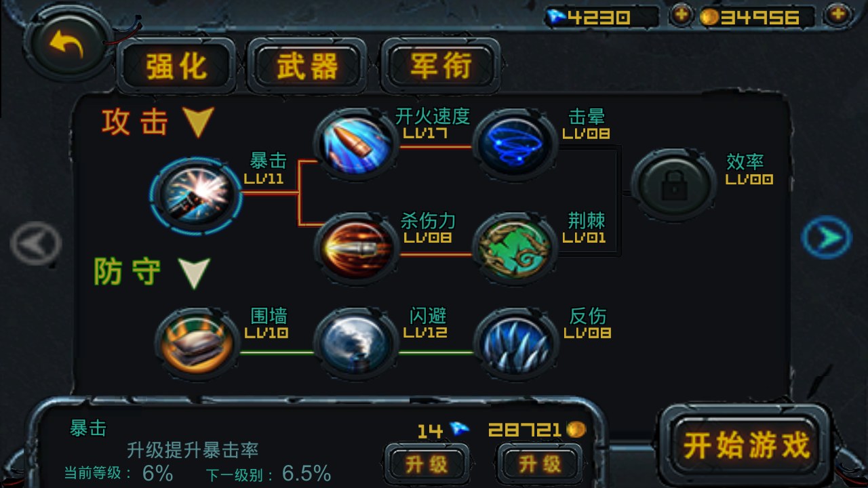Click the locked 效率 skill icon
The width and height of the screenshot is (868, 488).
(x=674, y=185)
